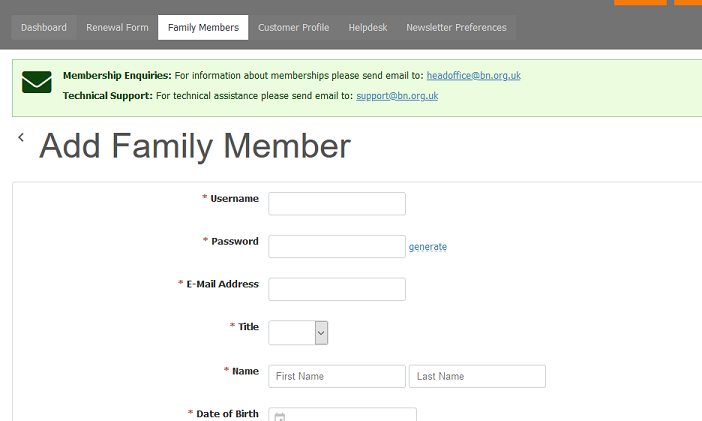Click the headoffice@bn.org.uk email link
The height and width of the screenshot is (421, 702).
[474, 76]
